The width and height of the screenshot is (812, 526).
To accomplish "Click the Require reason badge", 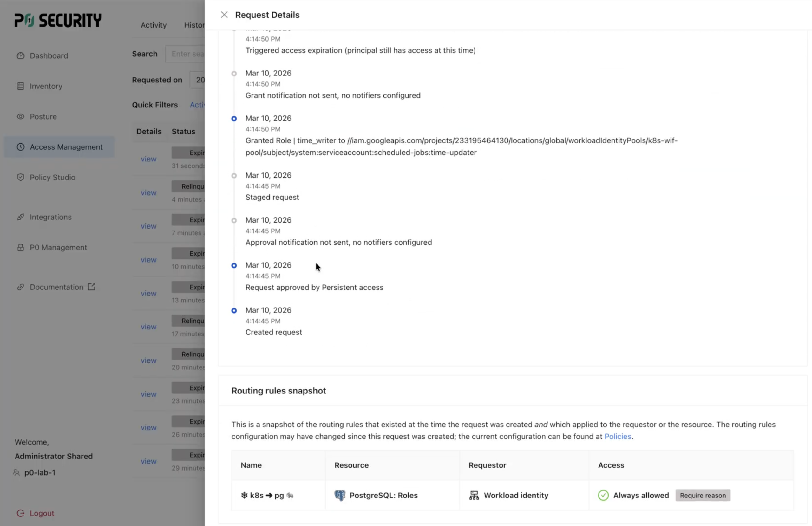I will coord(703,495).
